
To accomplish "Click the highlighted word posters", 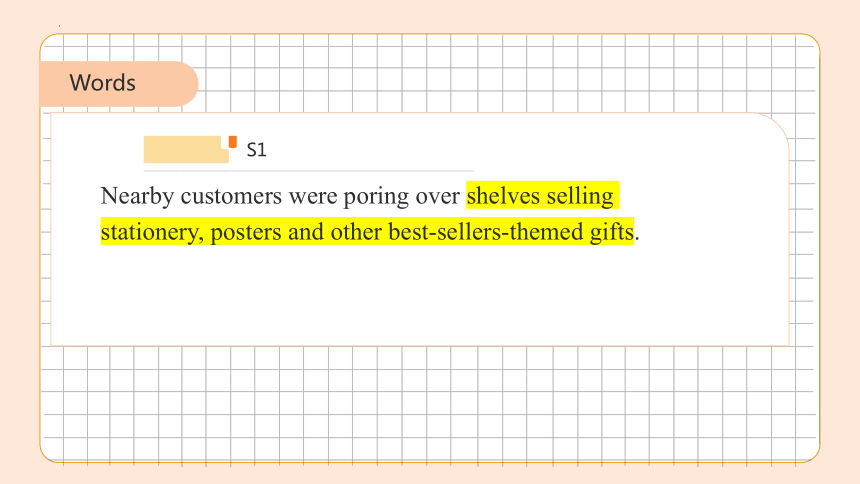I will (246, 232).
